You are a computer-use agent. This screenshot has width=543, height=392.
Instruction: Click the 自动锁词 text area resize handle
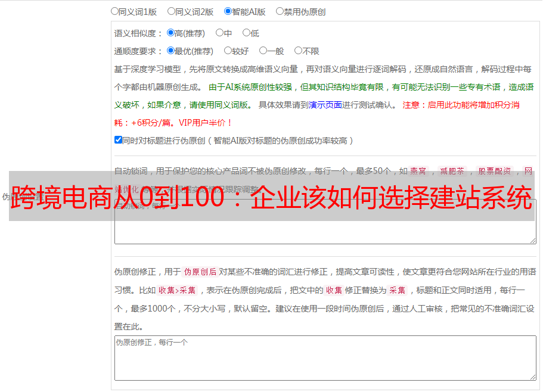click(532, 240)
